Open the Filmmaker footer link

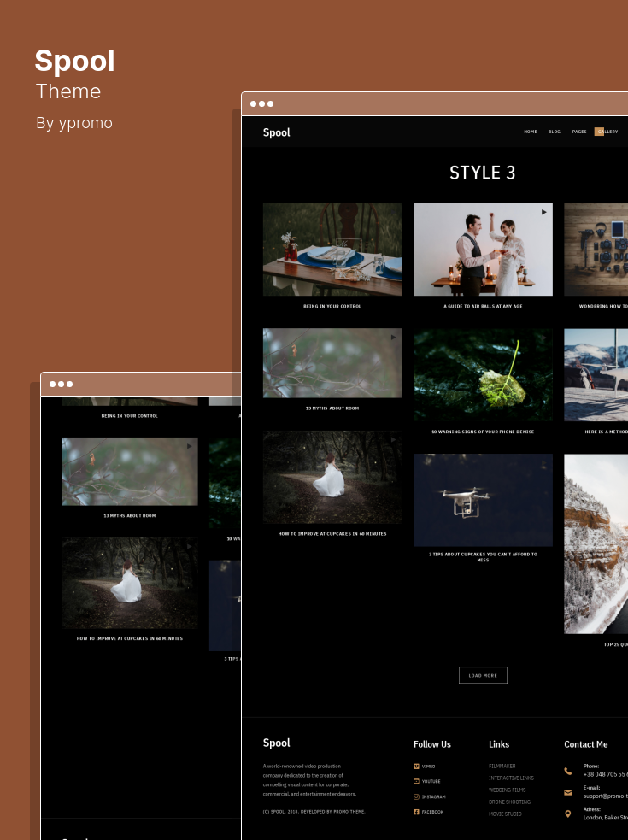tap(502, 767)
